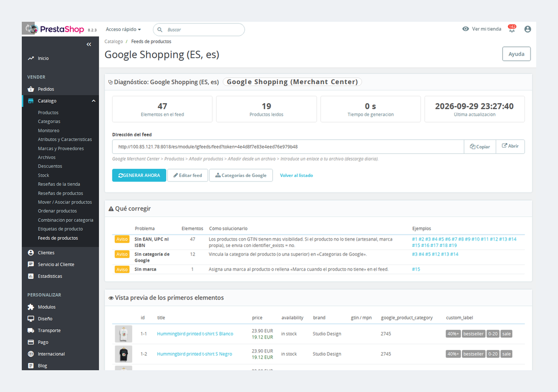This screenshot has width=558, height=392.
Task: Click the search magnifier icon
Action: click(x=160, y=30)
